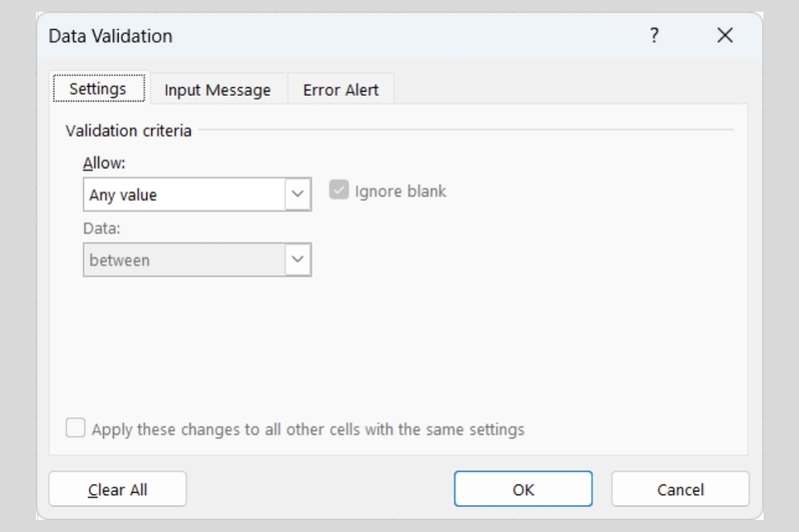The width and height of the screenshot is (799, 532).
Task: Click the Allow: label
Action: (x=104, y=164)
